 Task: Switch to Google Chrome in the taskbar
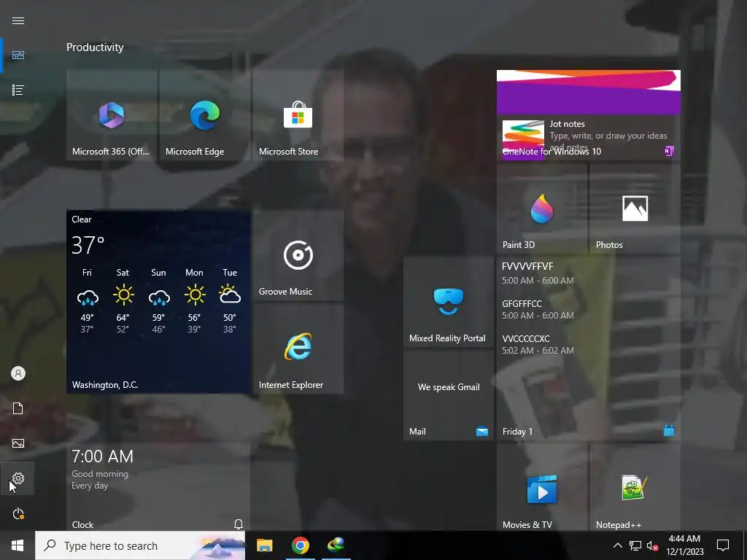[x=300, y=545]
